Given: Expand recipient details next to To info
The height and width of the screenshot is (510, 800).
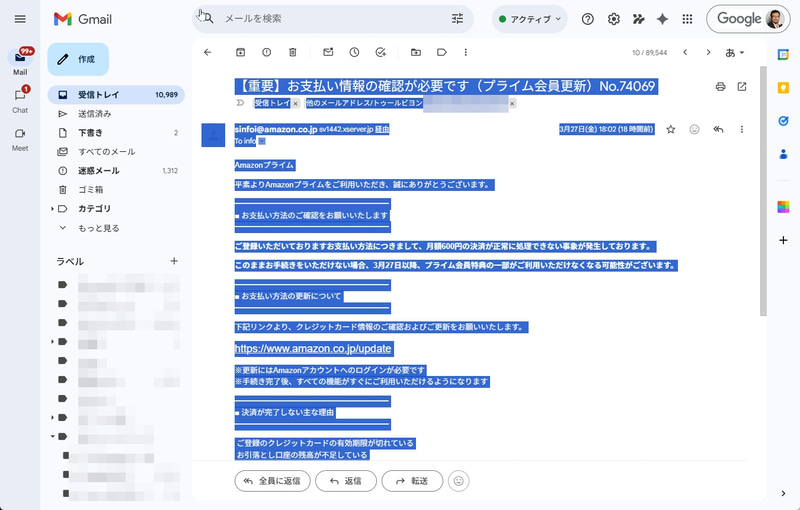Looking at the screenshot, I should (262, 141).
